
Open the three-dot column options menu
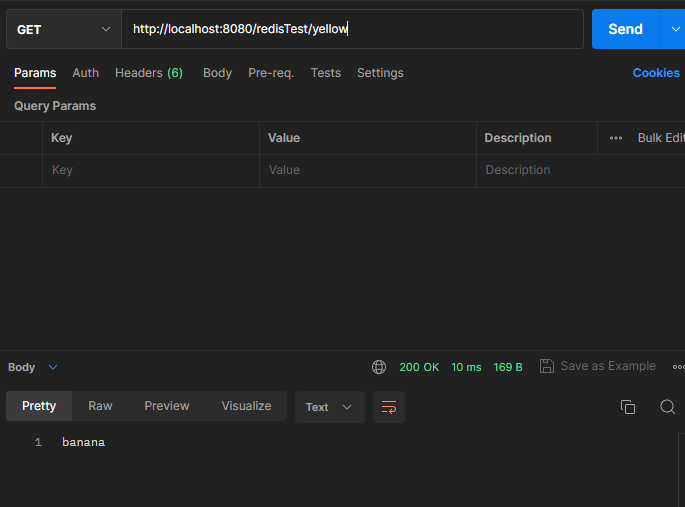coord(616,138)
